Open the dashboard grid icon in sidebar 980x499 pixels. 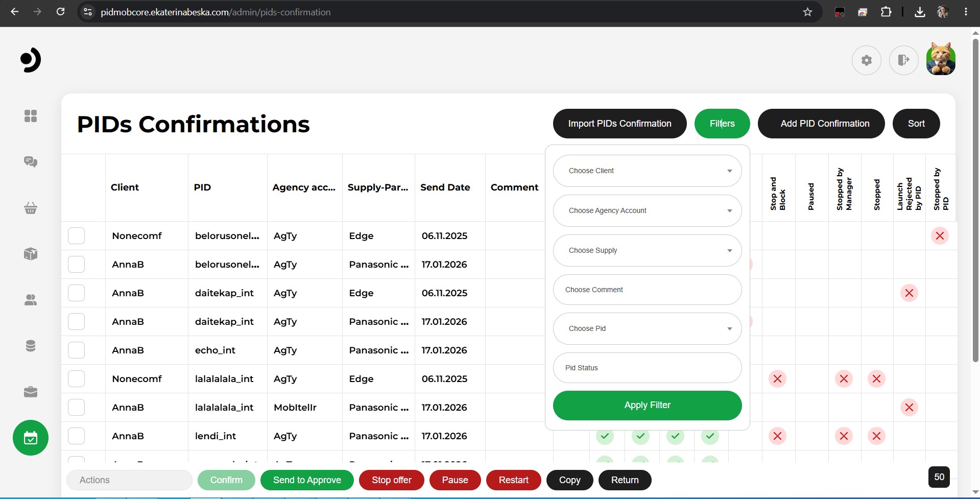31,116
